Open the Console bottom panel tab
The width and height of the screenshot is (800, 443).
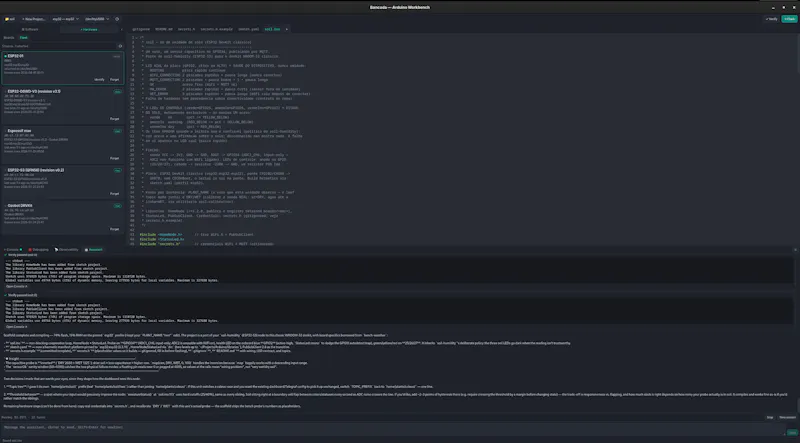pyautogui.click(x=13, y=250)
